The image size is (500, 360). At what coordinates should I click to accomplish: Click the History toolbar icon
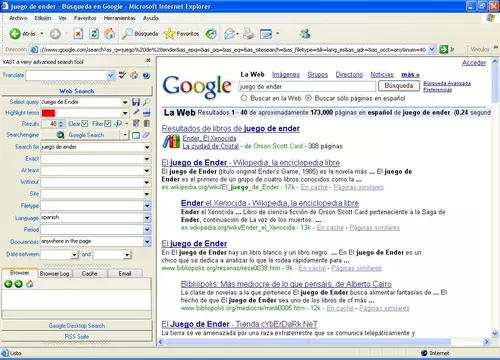click(211, 34)
